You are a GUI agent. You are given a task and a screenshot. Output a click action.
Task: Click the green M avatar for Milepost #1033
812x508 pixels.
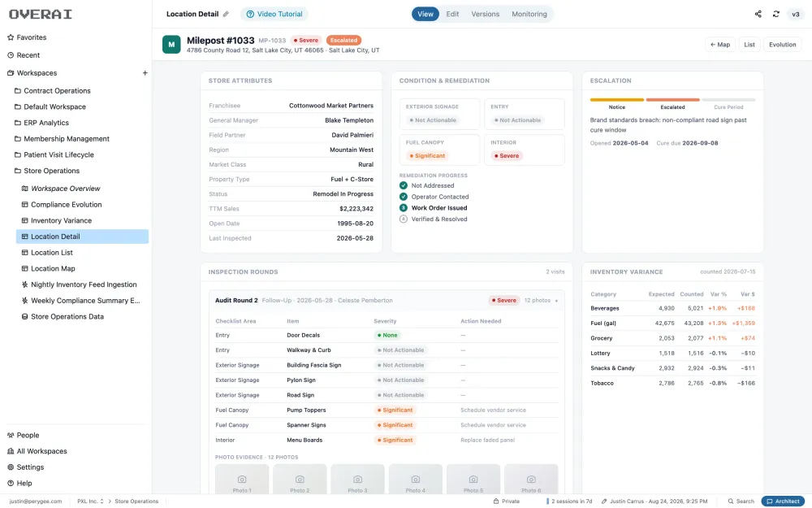171,45
